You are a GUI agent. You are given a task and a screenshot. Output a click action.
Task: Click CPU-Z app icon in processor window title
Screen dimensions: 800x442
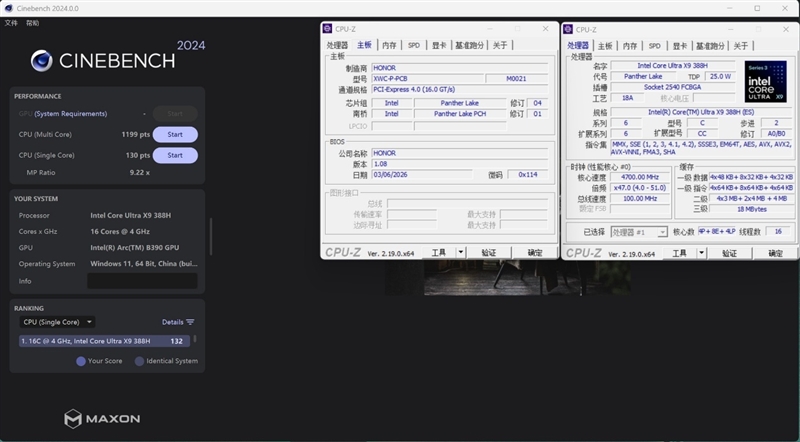click(x=568, y=30)
